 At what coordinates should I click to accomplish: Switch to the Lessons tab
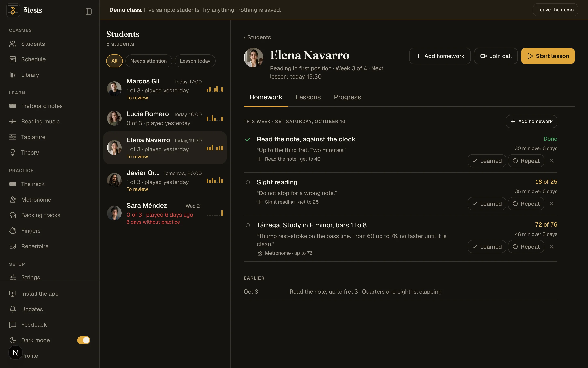click(x=308, y=97)
